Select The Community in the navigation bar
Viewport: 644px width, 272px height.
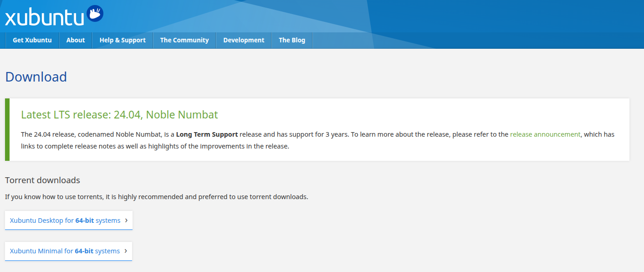[x=184, y=40]
